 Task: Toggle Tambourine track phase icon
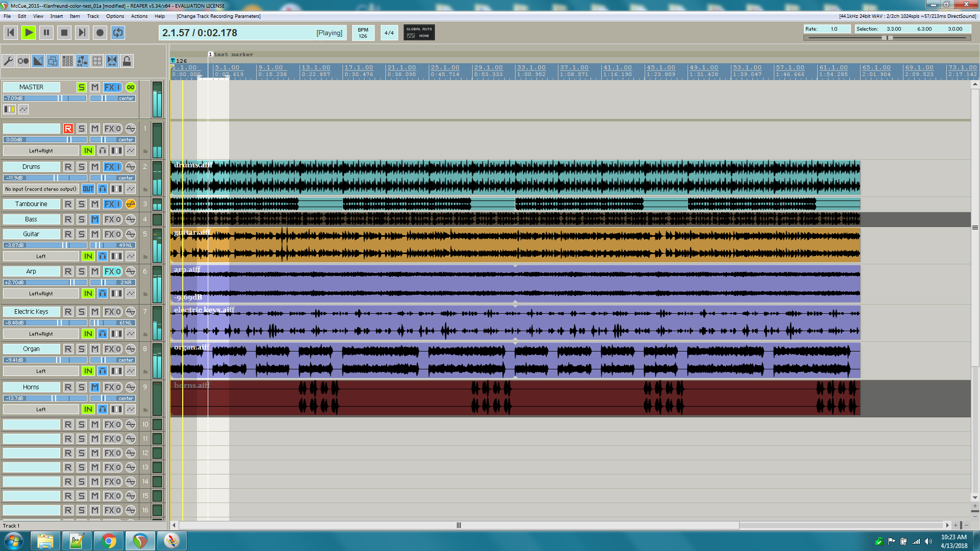pos(131,204)
